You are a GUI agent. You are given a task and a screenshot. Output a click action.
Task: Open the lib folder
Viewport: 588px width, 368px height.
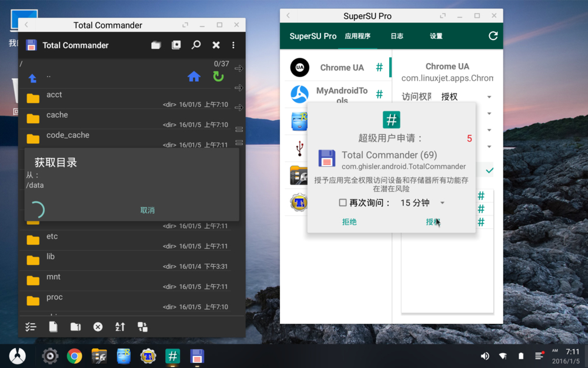click(125, 261)
